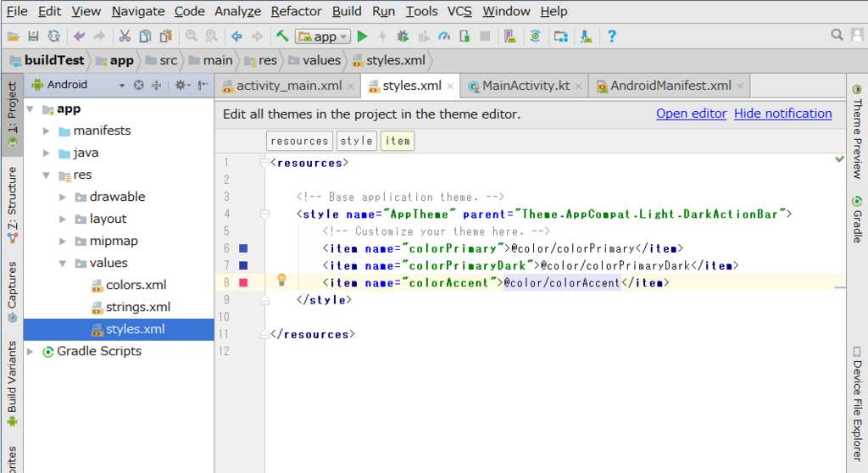Click colorAccent pink swatch on line 8

click(243, 283)
